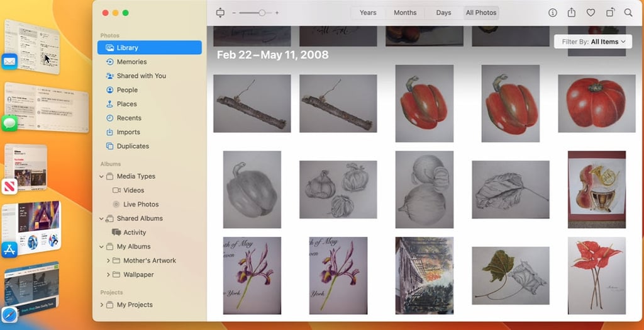Viewport: 644px width, 330px height.
Task: Click the aspect ratio toggle icon
Action: 220,13
